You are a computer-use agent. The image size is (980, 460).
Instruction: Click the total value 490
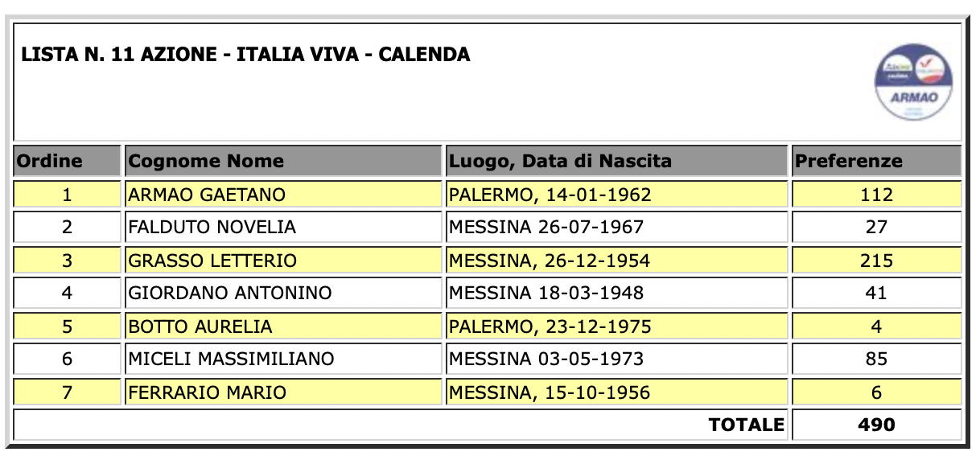point(876,425)
